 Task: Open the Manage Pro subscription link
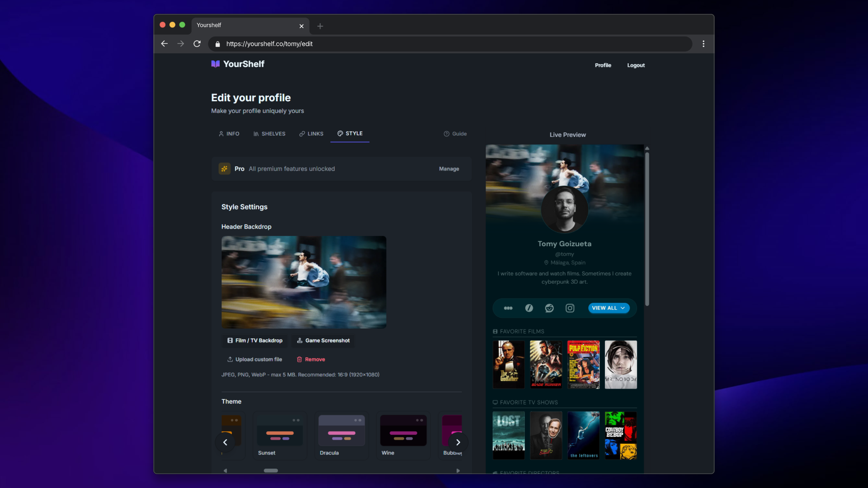(x=449, y=169)
